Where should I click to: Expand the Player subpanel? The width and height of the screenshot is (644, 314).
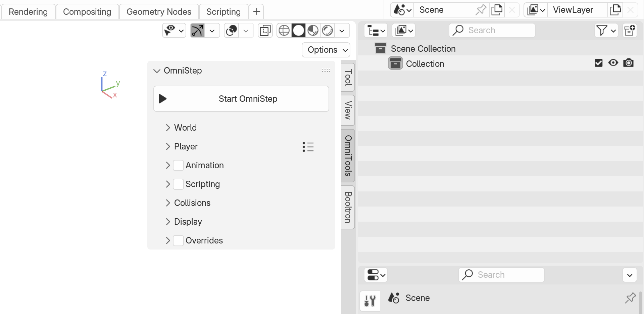168,146
